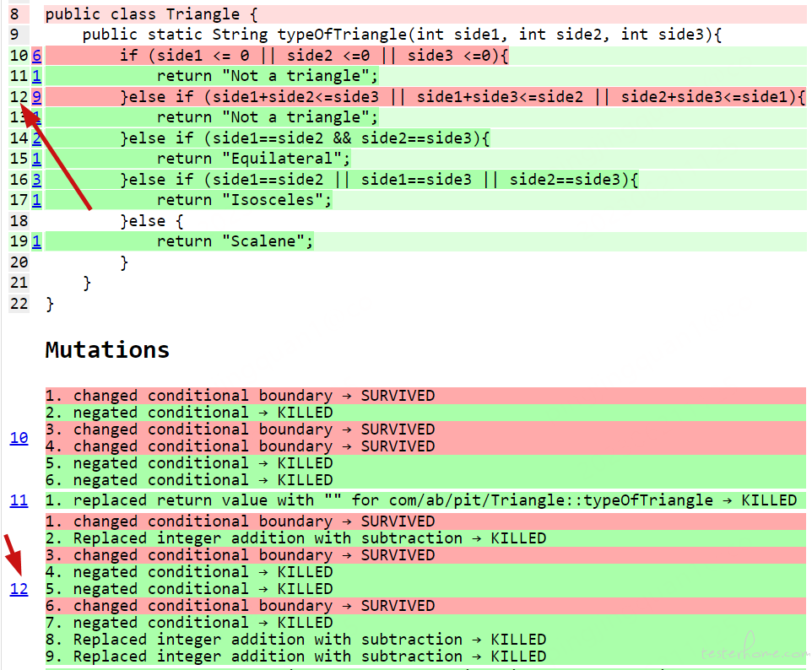812x670 pixels.
Task: Select the 'Mutations' heading
Action: (x=107, y=350)
